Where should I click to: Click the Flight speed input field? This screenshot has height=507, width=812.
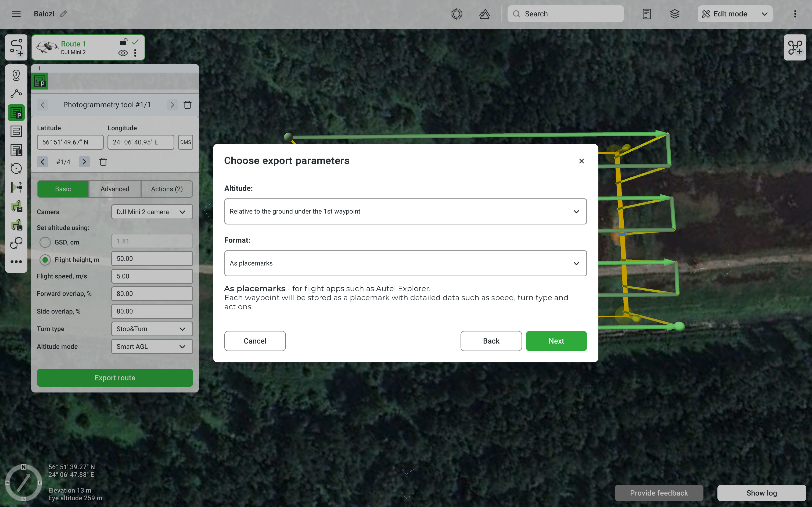point(152,276)
